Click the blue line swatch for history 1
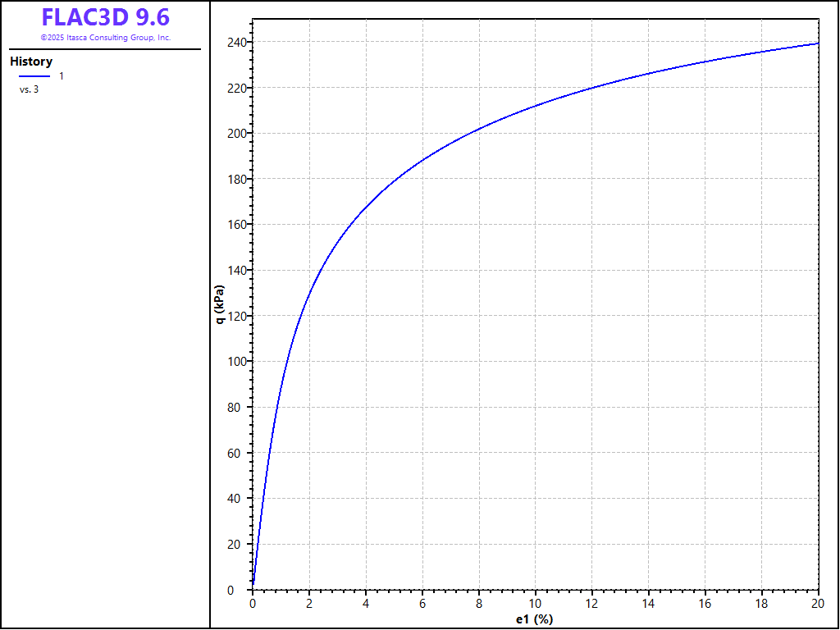Image resolution: width=840 pixels, height=630 pixels. coord(34,76)
